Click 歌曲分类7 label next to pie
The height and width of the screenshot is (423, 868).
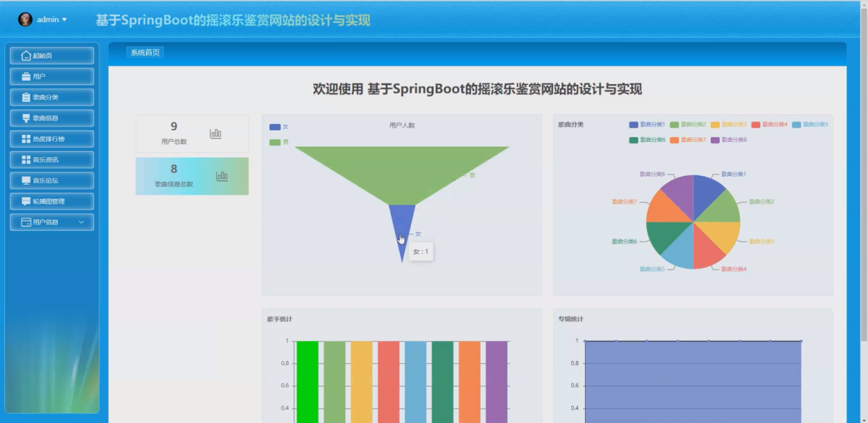coord(624,202)
